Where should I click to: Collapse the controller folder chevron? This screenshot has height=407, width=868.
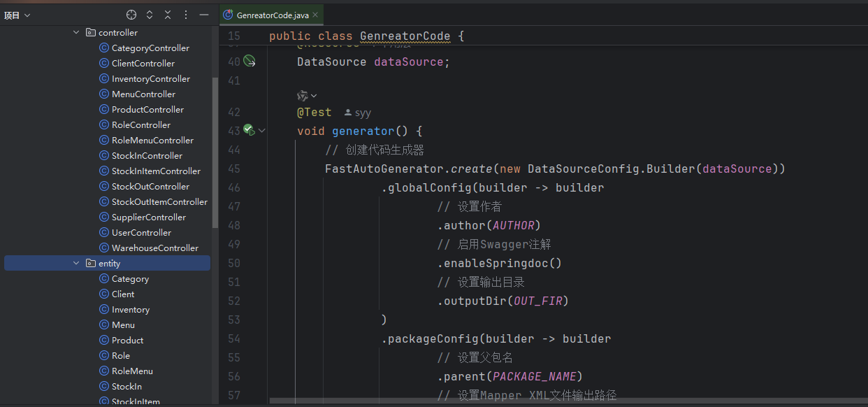click(77, 33)
